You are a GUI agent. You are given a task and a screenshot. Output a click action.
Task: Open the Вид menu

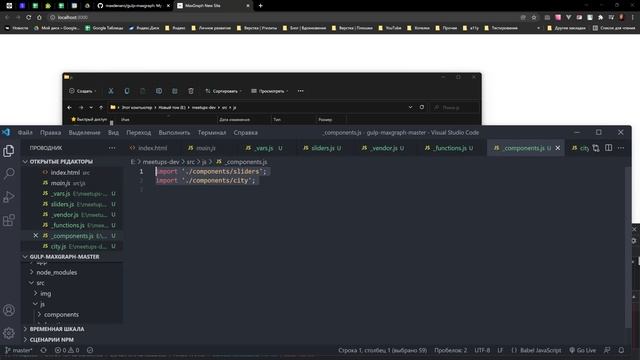coord(113,133)
